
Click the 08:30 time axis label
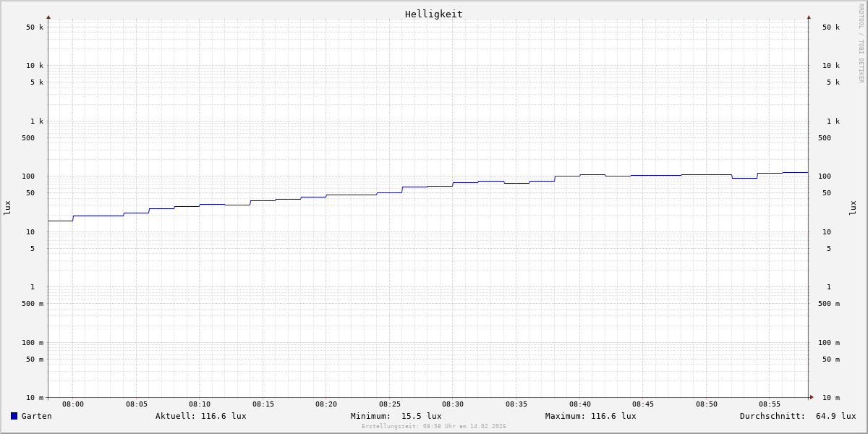pyautogui.click(x=453, y=404)
